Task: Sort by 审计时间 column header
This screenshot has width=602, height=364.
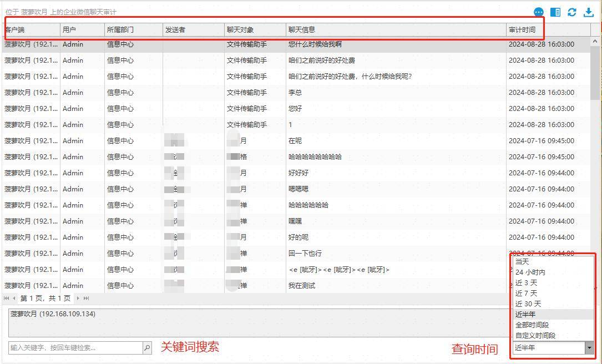Action: click(x=522, y=29)
